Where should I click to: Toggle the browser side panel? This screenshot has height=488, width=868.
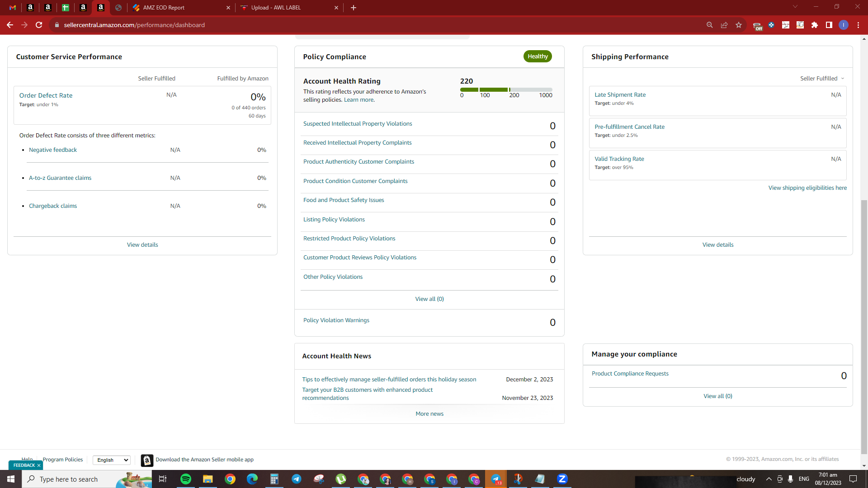829,25
